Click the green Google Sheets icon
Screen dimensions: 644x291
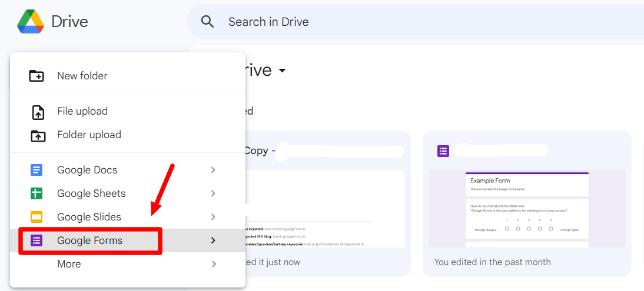(x=36, y=193)
